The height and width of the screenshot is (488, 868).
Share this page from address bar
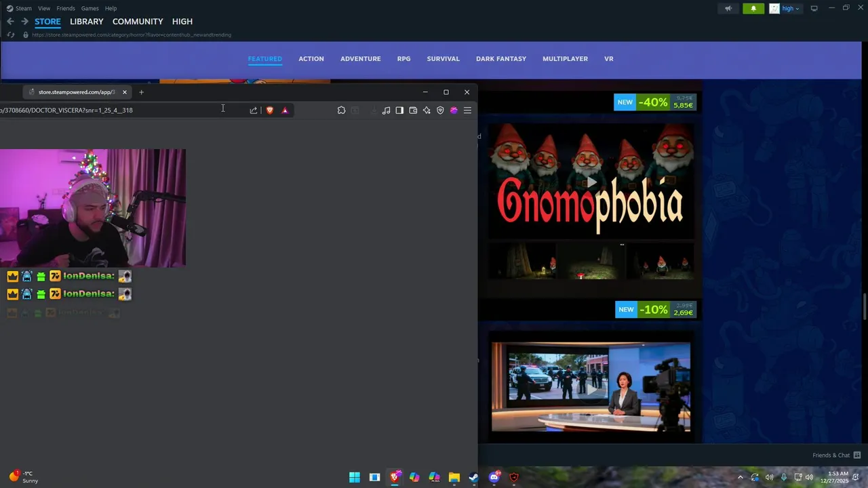tap(254, 110)
